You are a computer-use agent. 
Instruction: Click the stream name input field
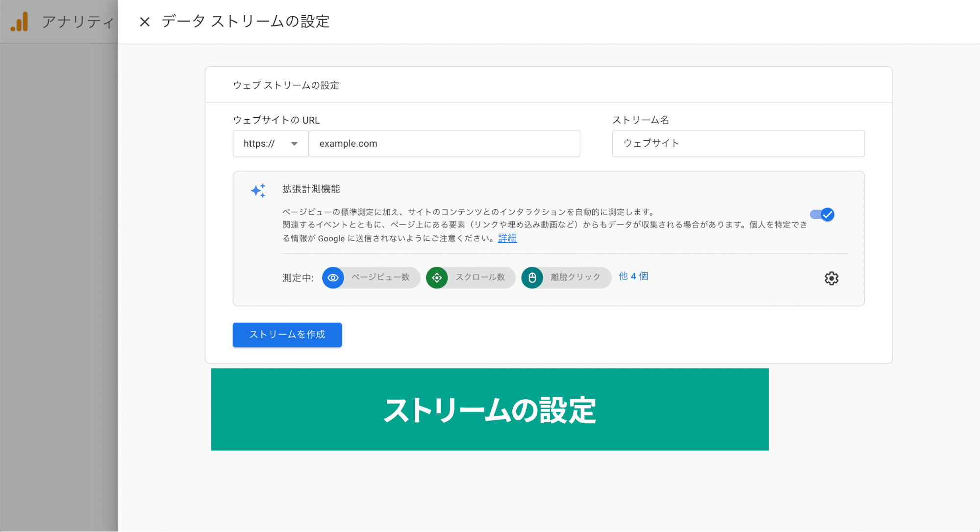click(x=738, y=144)
